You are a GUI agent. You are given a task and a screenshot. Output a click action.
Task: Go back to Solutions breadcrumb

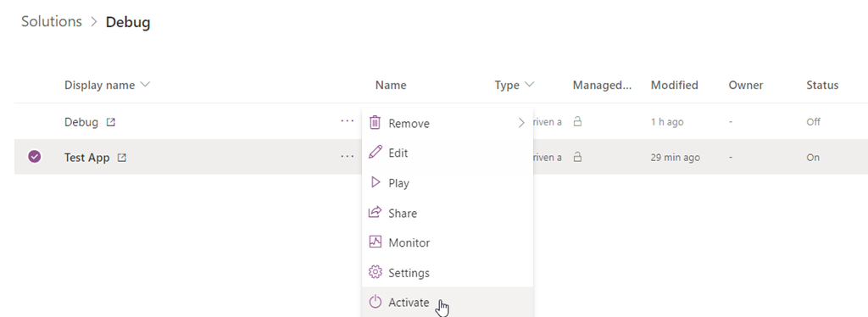pos(52,21)
